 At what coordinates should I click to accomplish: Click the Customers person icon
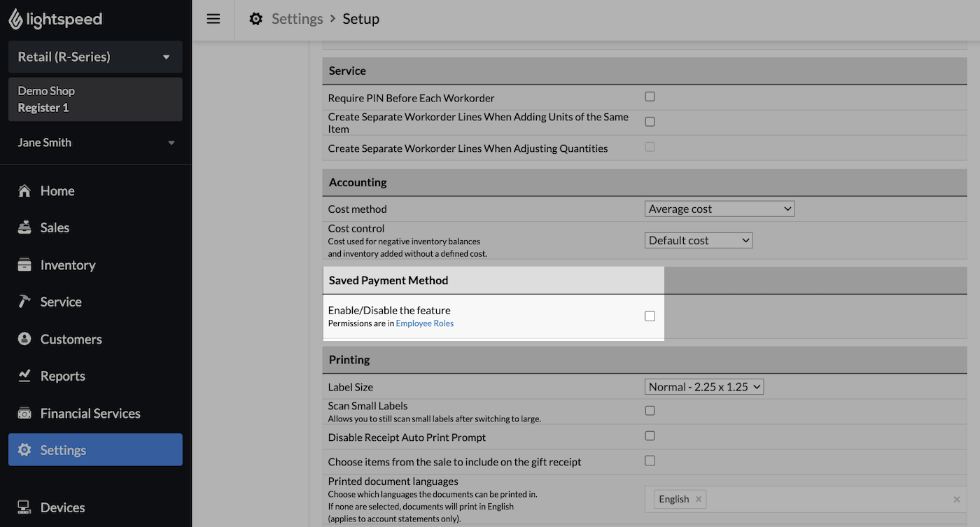point(24,339)
